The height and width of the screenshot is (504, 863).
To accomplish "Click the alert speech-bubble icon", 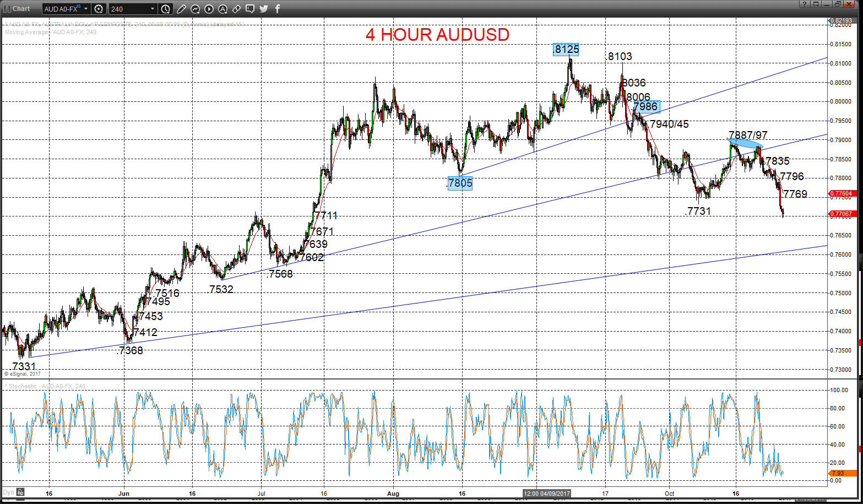I will (249, 9).
